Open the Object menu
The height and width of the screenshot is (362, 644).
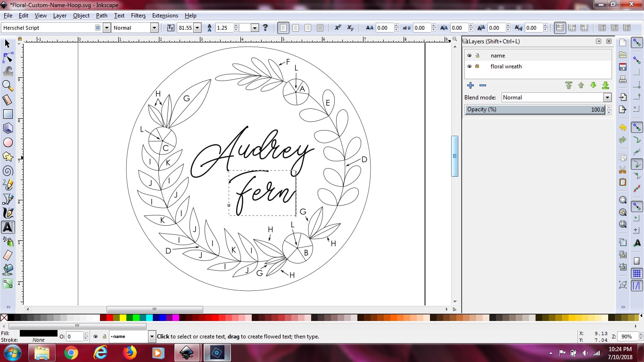81,16
